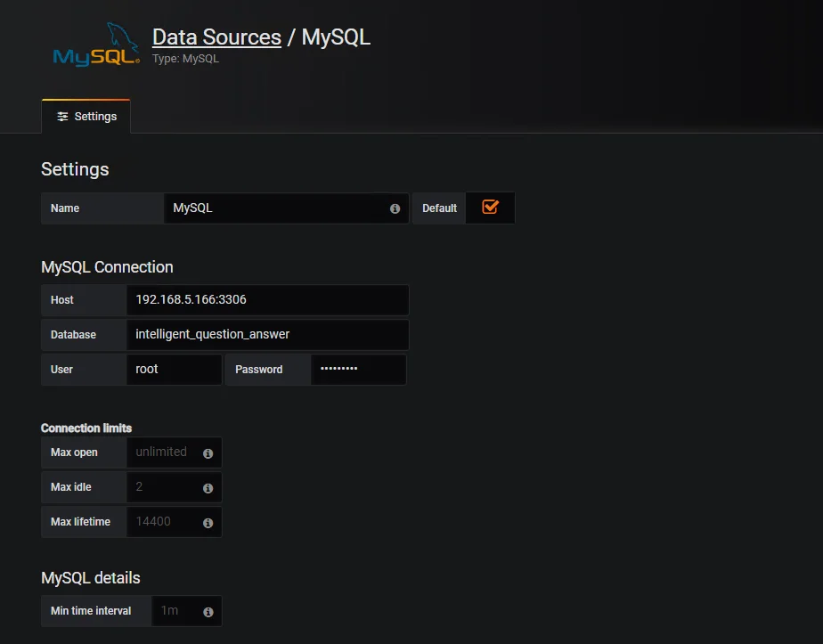Screen dimensions: 823x644
Task: Click the 'Default' label
Action: 439,208
